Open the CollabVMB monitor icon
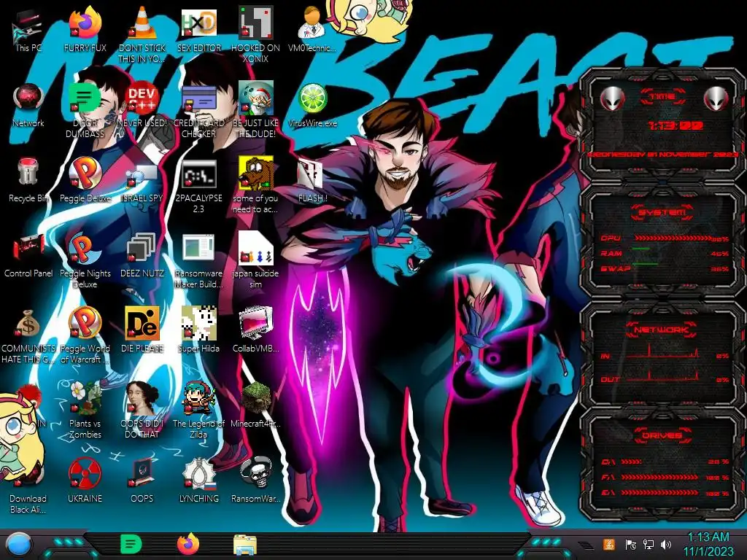The height and width of the screenshot is (560, 747). point(255,330)
